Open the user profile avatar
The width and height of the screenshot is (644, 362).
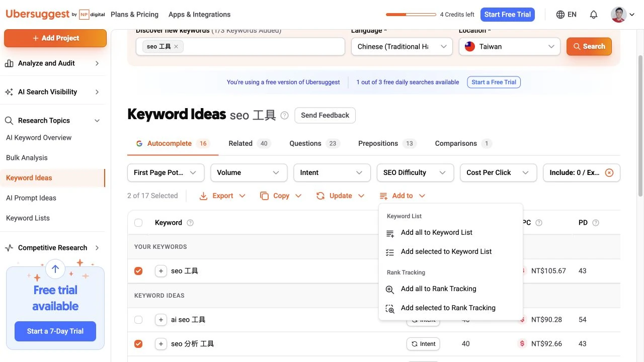pos(618,15)
